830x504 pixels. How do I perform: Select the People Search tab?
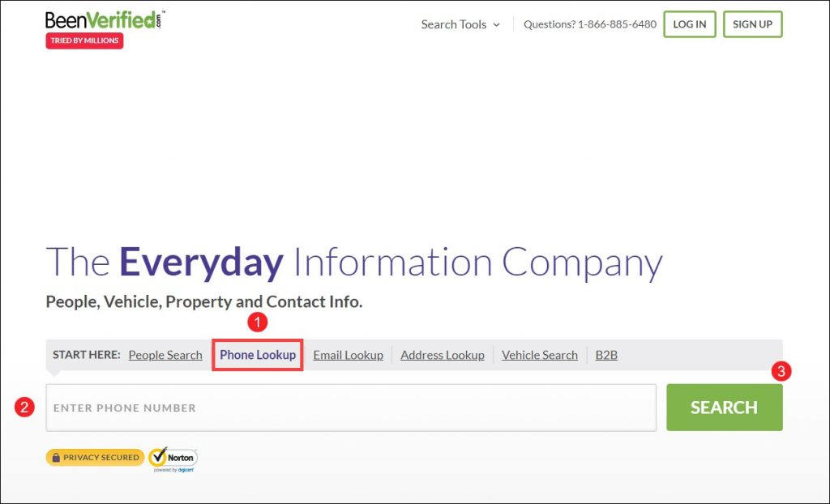tap(165, 355)
